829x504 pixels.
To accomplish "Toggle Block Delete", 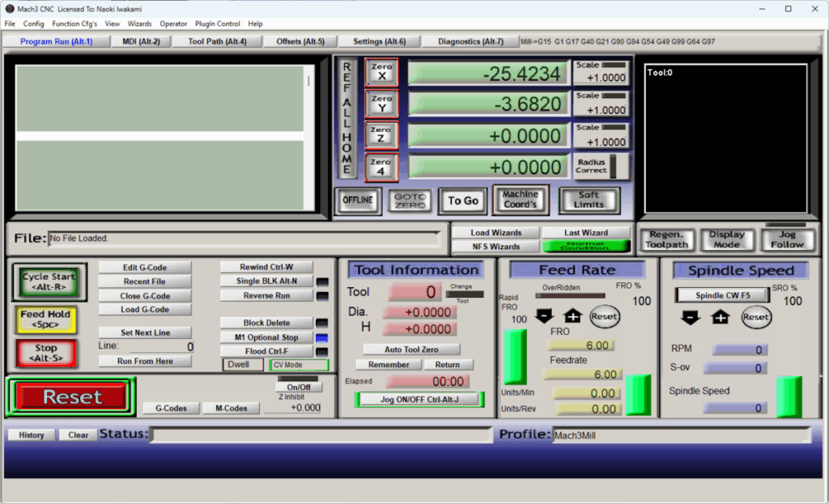I will point(266,323).
